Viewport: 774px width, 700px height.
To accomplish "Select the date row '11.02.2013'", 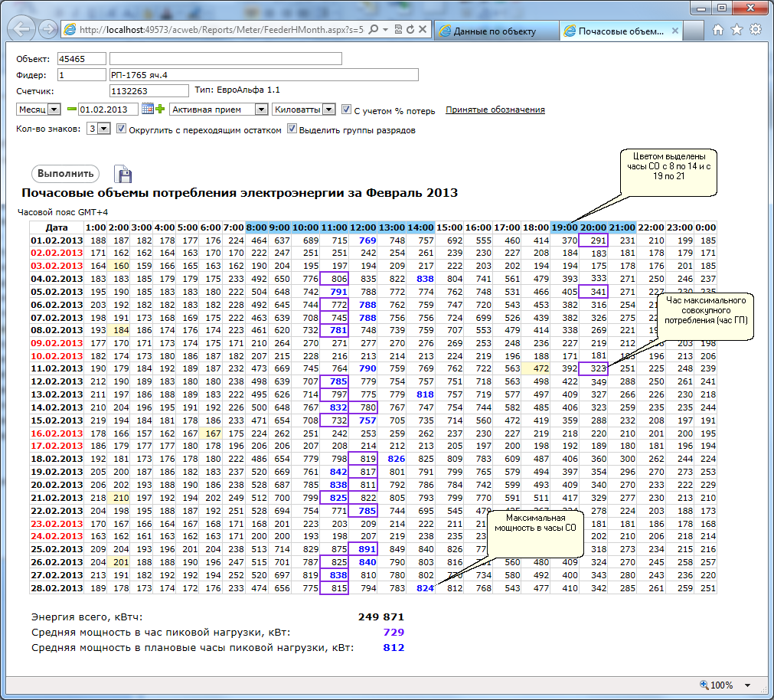I will (x=57, y=368).
